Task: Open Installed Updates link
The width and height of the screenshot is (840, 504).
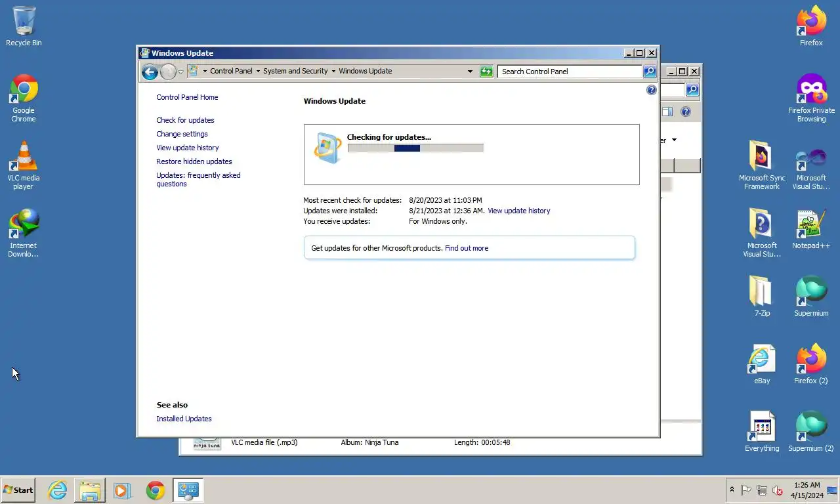Action: pyautogui.click(x=184, y=419)
